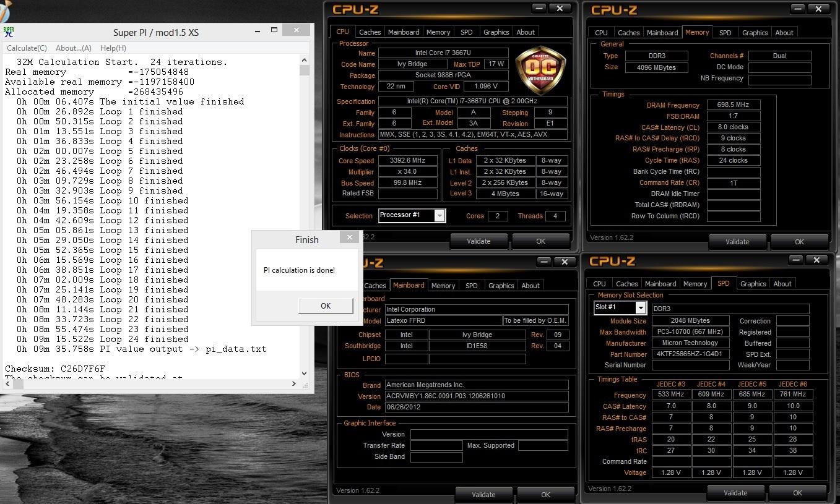Switch to Graphics tab in CPU window
840x504 pixels.
coord(496,32)
